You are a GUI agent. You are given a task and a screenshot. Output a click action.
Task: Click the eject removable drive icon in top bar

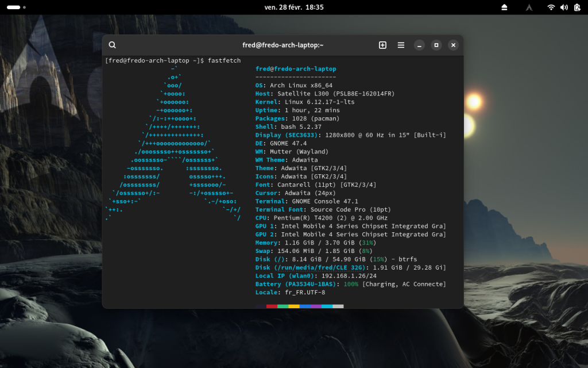[504, 7]
